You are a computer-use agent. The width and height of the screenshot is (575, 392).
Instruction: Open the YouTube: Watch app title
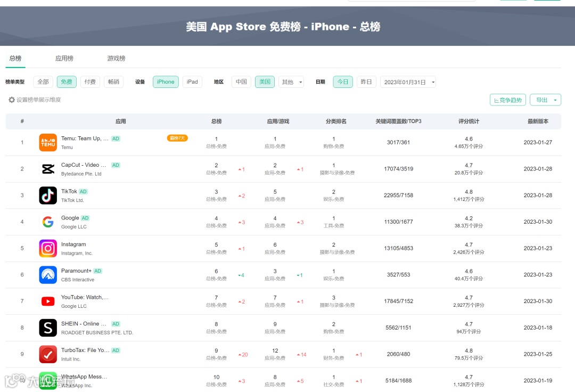85,297
